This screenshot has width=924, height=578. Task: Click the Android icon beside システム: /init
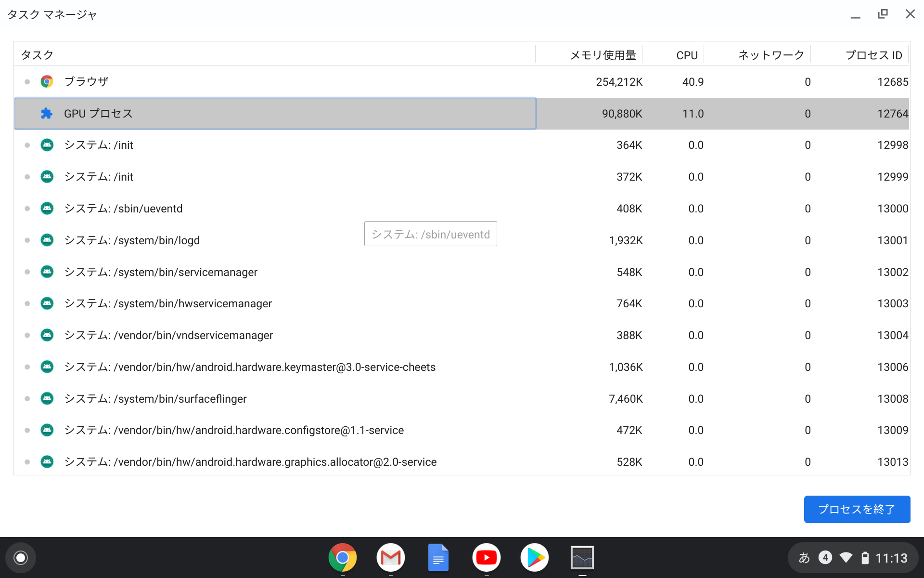pos(47,145)
